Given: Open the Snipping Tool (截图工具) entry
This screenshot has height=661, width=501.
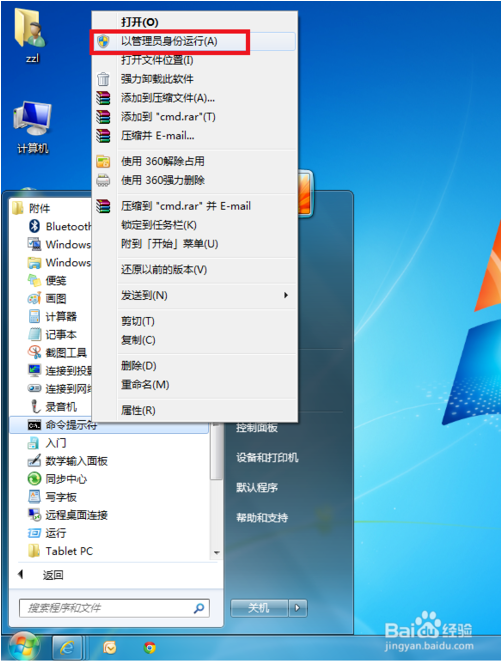Looking at the screenshot, I should pos(57,352).
